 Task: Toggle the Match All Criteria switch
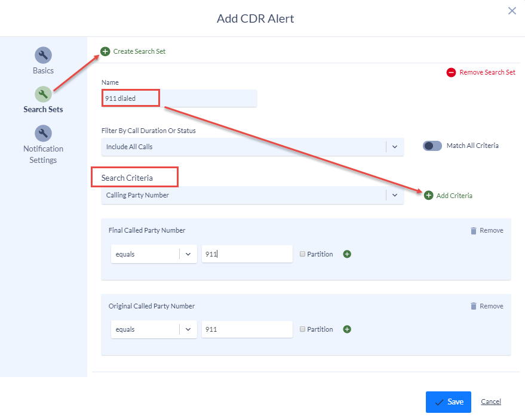tap(432, 146)
